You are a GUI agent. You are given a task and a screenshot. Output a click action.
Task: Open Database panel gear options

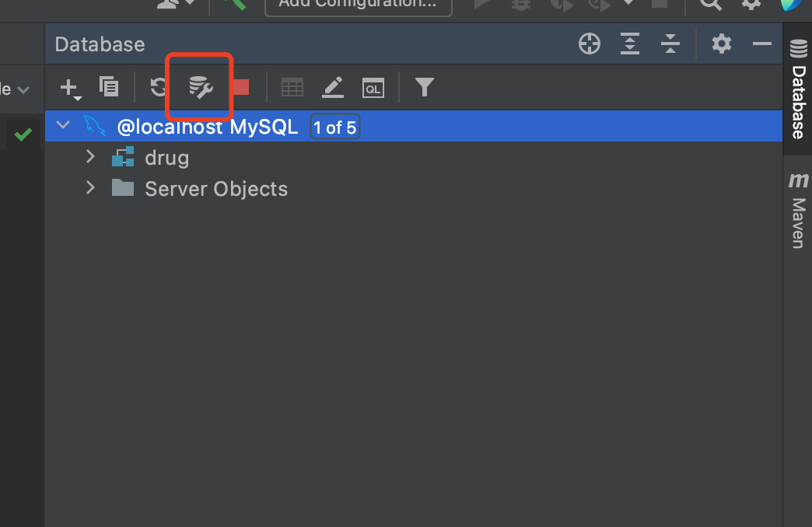(x=721, y=44)
